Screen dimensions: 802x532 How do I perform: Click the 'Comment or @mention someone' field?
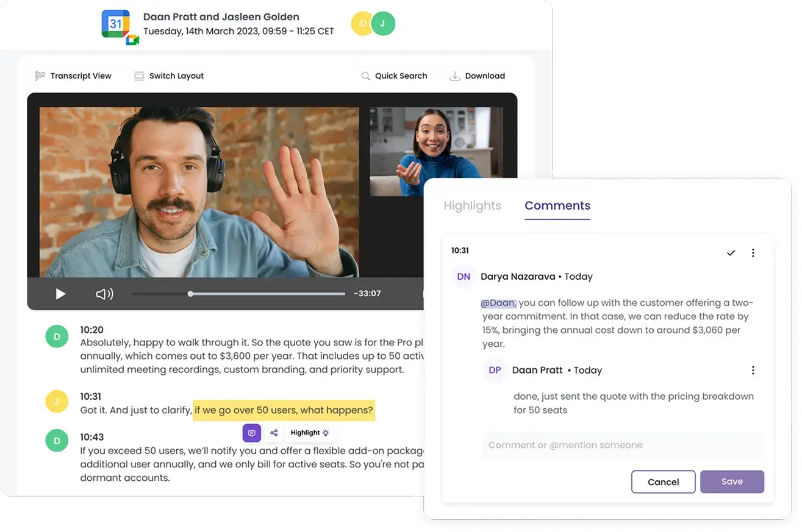coord(623,445)
